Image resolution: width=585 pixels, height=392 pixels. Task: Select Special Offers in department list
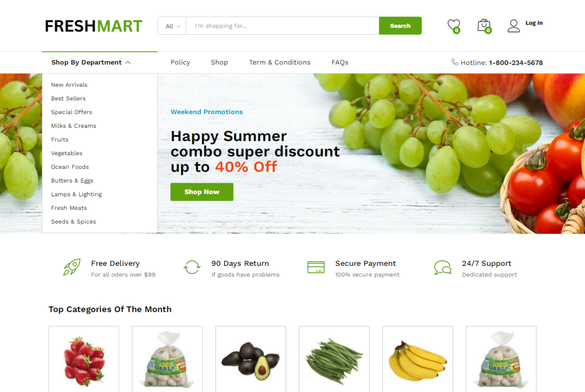pyautogui.click(x=71, y=112)
